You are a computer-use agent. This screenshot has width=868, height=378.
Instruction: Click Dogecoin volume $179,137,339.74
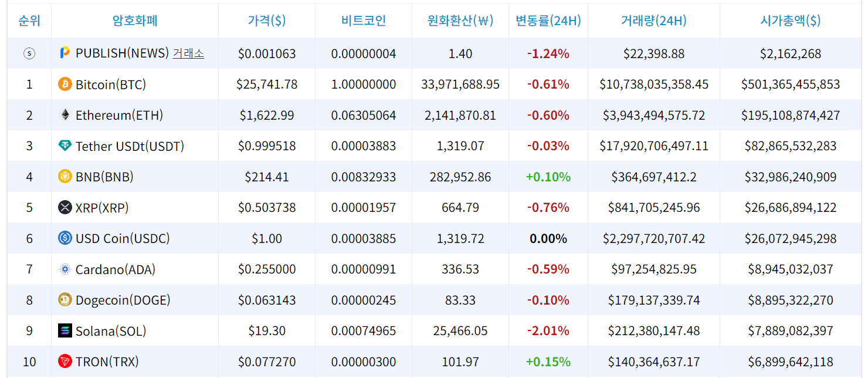pos(654,300)
